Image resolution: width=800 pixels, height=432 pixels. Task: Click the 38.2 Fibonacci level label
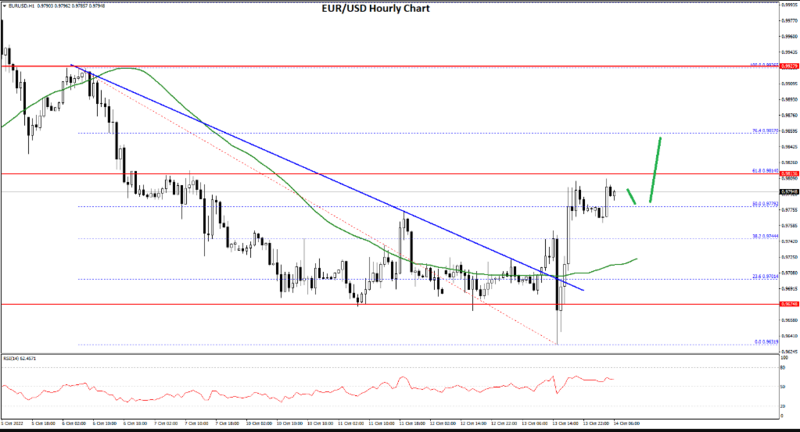click(x=765, y=236)
